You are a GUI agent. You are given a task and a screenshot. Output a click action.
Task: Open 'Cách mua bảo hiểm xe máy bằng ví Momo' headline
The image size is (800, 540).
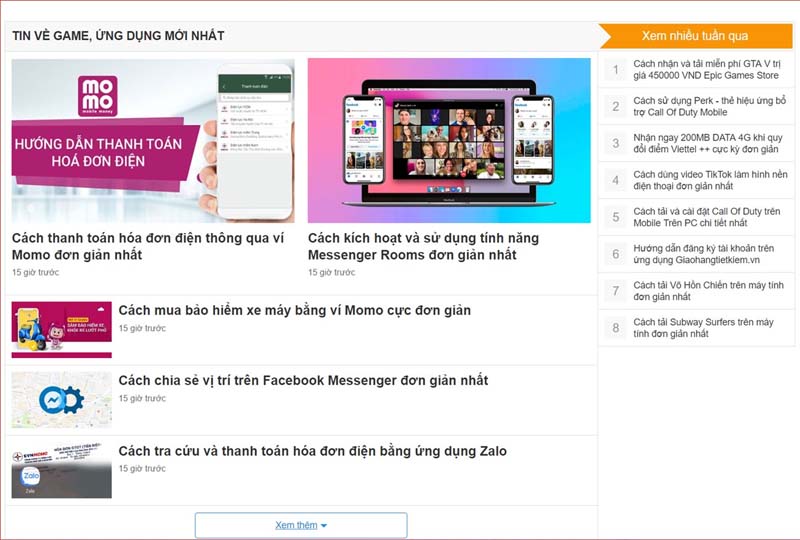[x=294, y=310]
